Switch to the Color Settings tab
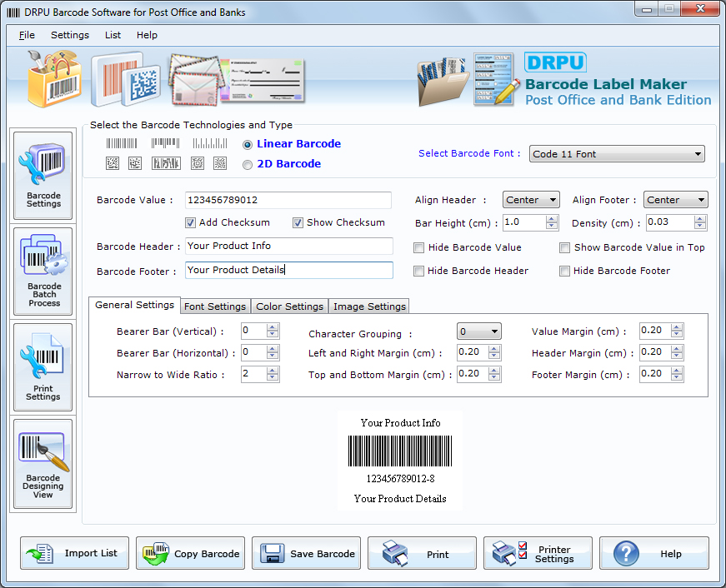This screenshot has height=588, width=726. 289,306
